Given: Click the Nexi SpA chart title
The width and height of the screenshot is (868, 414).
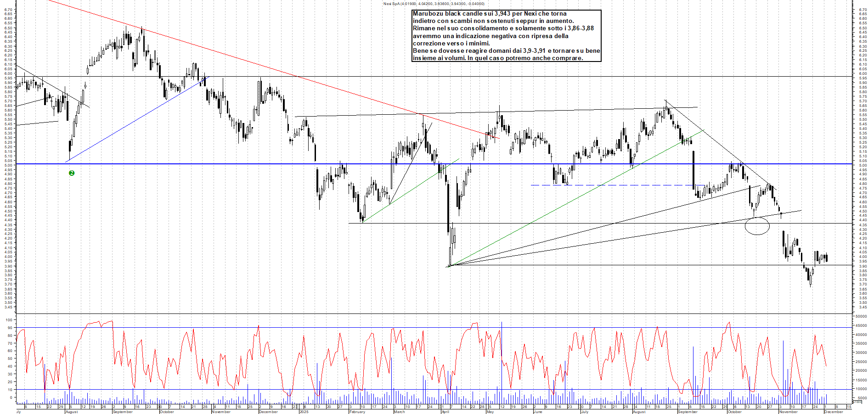Looking at the screenshot, I should (434, 4).
